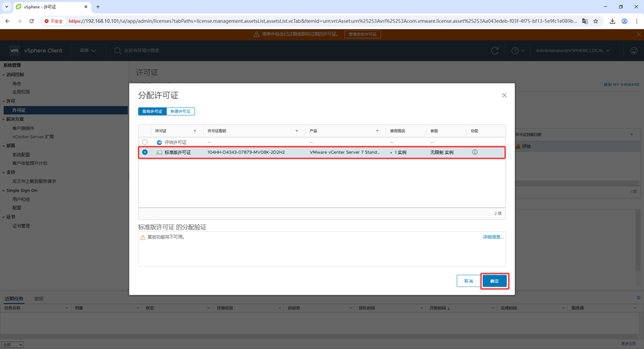The image size is (644, 349).
Task: Click the browser page reload icon
Action: point(32,21)
